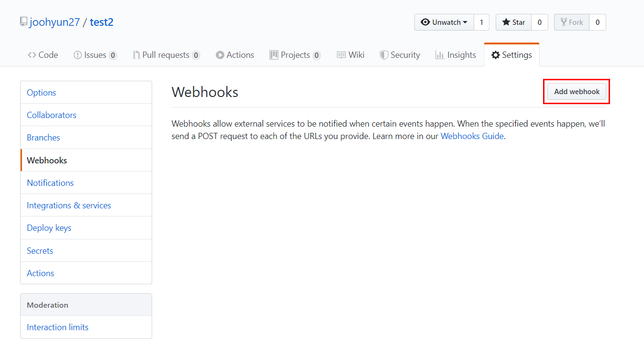Open Branches in settings sidebar

[x=86, y=138]
